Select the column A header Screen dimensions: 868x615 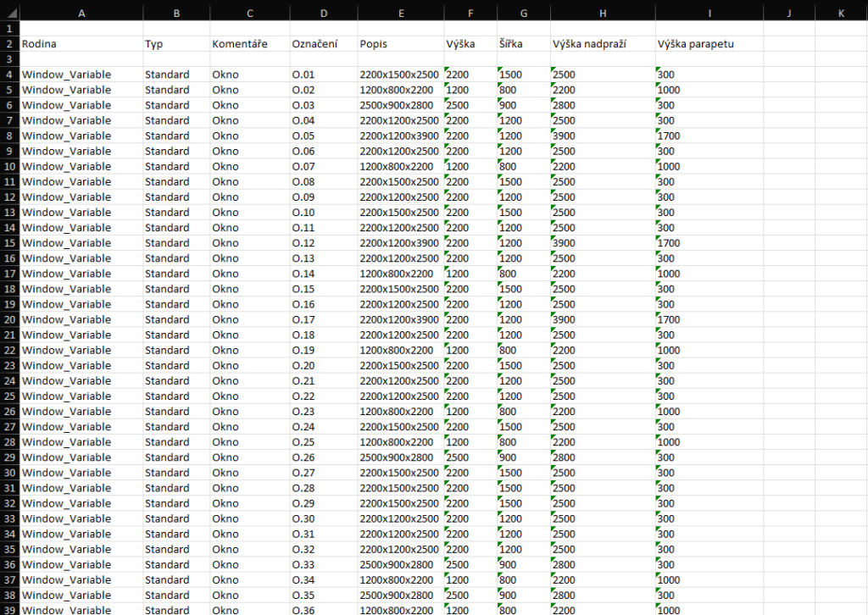[81, 14]
